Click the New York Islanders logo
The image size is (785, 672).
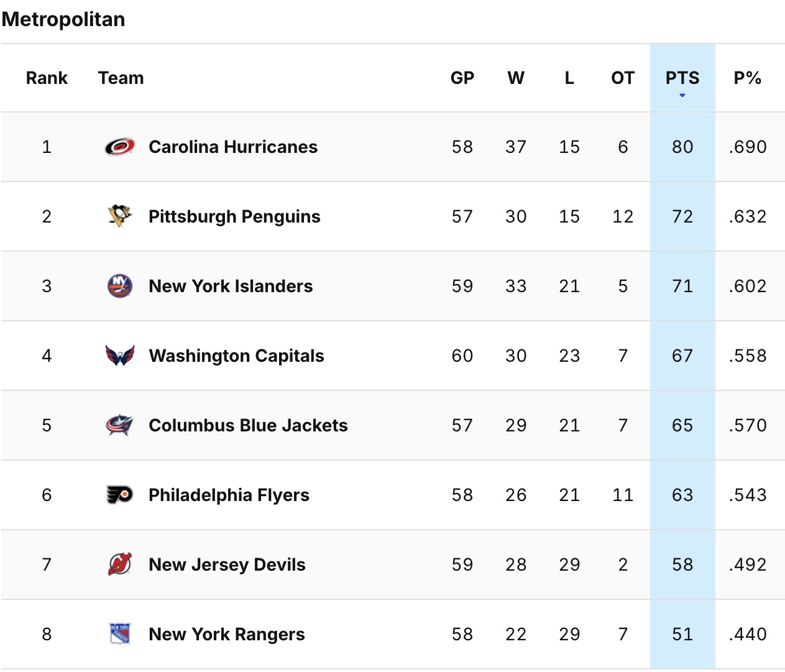(x=120, y=286)
